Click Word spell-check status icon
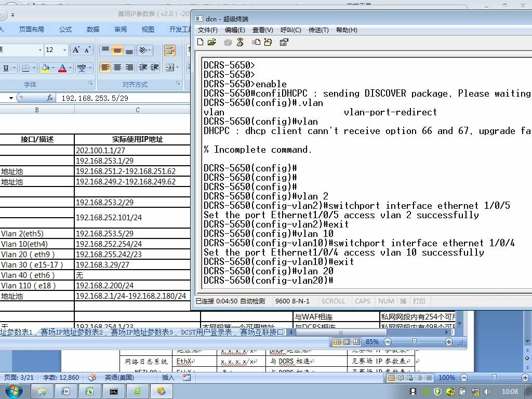 pyautogui.click(x=91, y=377)
